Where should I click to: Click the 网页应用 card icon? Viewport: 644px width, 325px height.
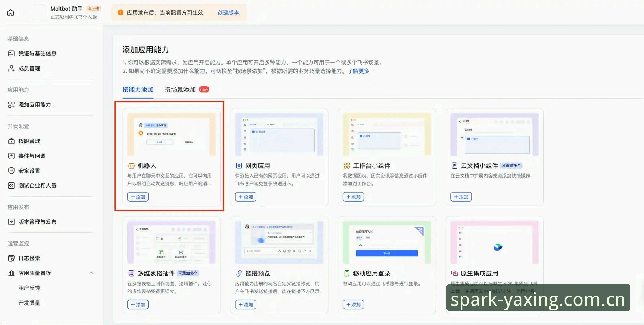coord(239,166)
